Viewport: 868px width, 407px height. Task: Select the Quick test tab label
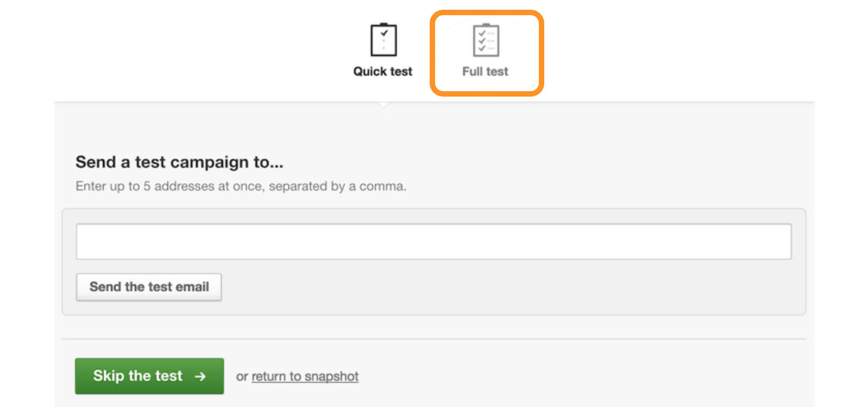click(383, 72)
